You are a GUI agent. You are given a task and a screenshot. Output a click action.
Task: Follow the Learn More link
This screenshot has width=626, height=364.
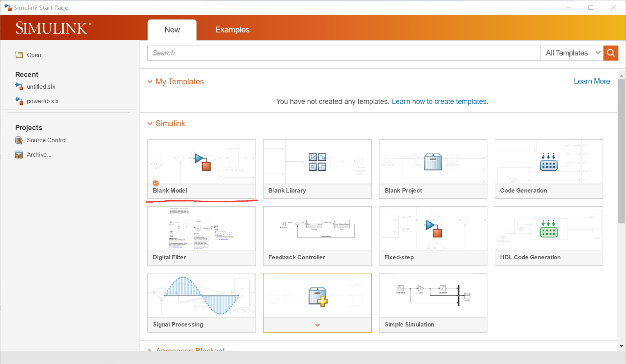point(592,81)
